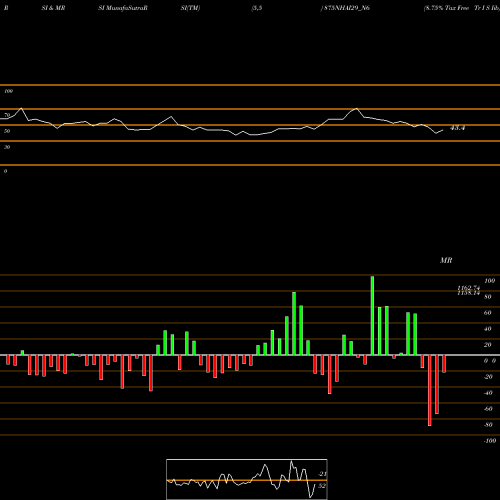Viewport: 500px width, 500px height.
Task: Click the current RSI value '43.4'
Action: click(457, 128)
